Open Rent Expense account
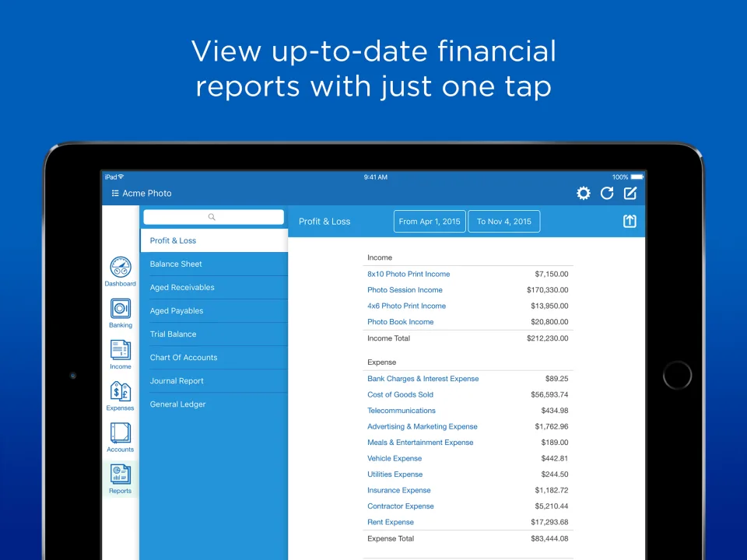 tap(390, 522)
